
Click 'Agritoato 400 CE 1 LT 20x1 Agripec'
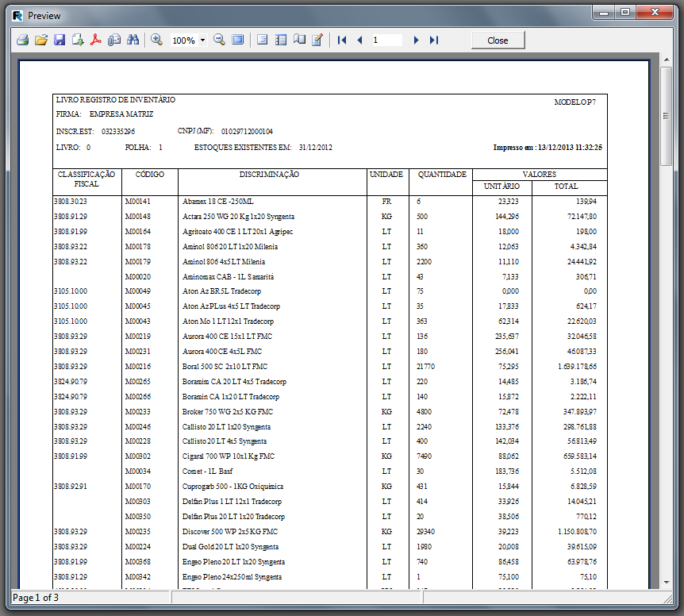[237, 232]
